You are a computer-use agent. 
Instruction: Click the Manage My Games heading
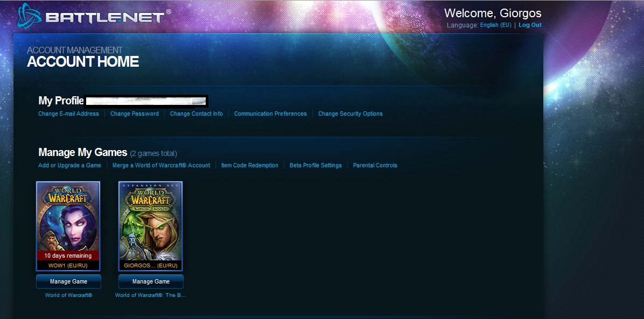82,153
